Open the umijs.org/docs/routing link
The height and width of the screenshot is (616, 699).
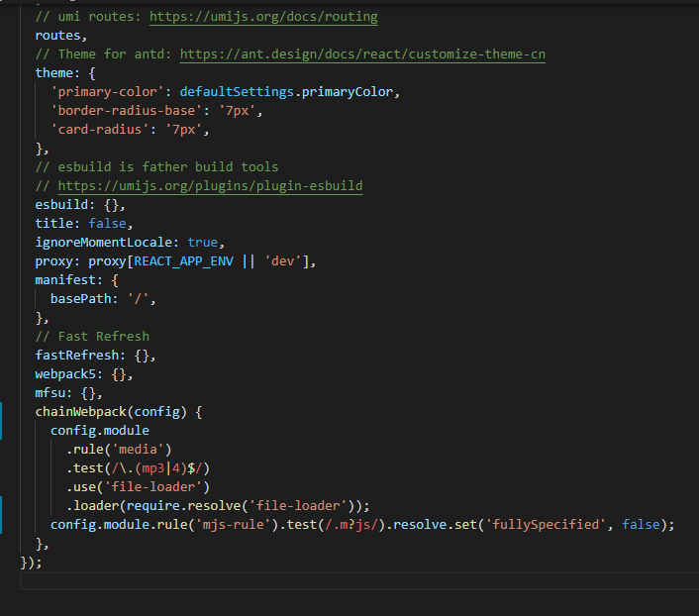263,17
